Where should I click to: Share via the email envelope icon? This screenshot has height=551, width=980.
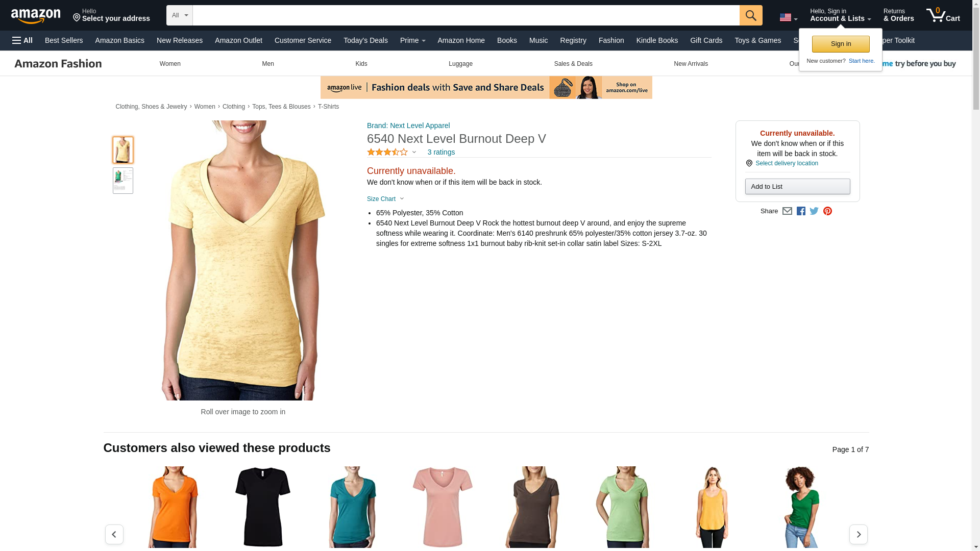[x=787, y=211]
